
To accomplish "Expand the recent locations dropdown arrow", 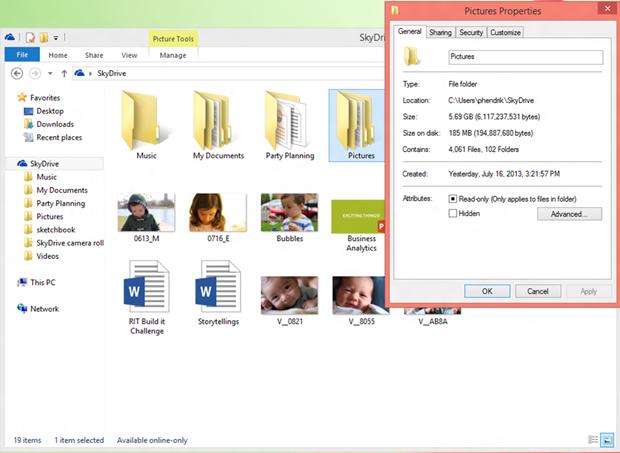I will click(50, 74).
